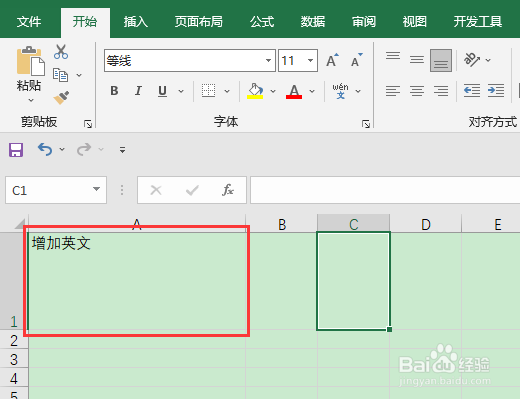Open Customize Quick Access Toolbar menu
This screenshot has width=520, height=399.
click(122, 150)
